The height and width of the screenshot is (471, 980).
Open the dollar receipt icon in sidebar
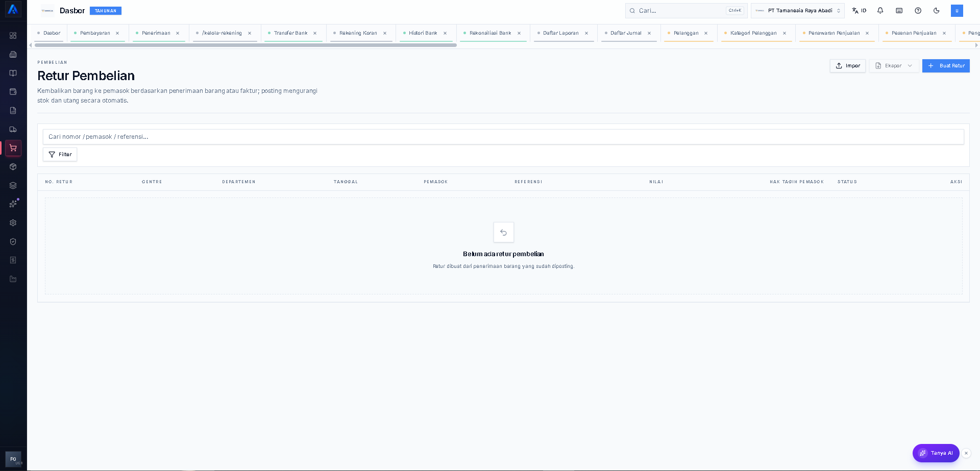pyautogui.click(x=13, y=260)
